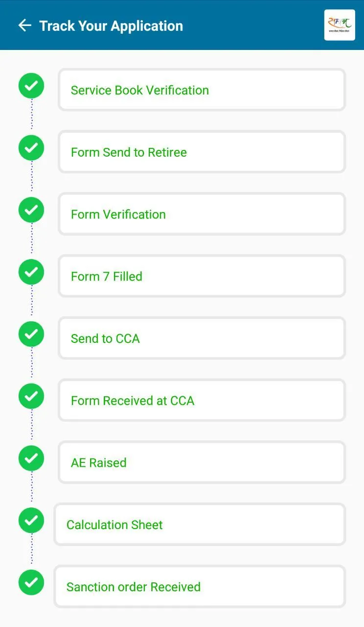Open the Form Send to Retiree step

(202, 152)
